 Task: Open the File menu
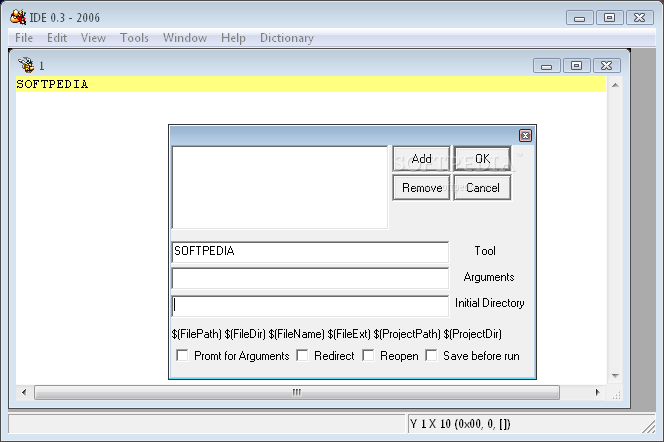coord(24,38)
